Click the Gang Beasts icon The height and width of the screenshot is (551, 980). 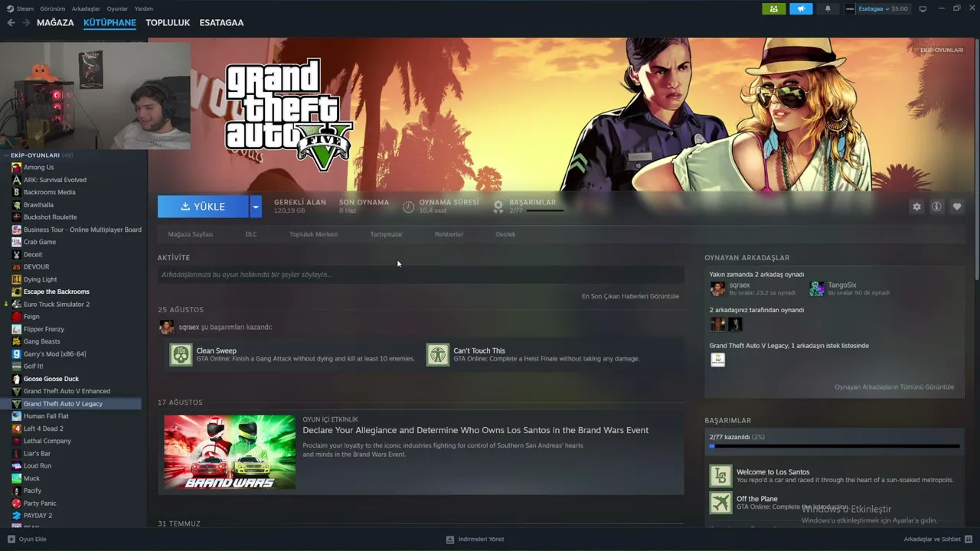coord(16,341)
